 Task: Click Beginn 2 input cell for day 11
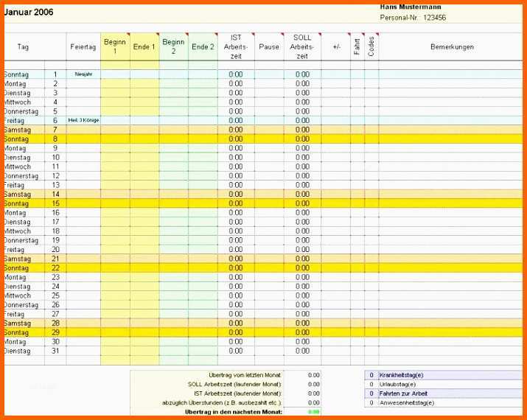[174, 167]
